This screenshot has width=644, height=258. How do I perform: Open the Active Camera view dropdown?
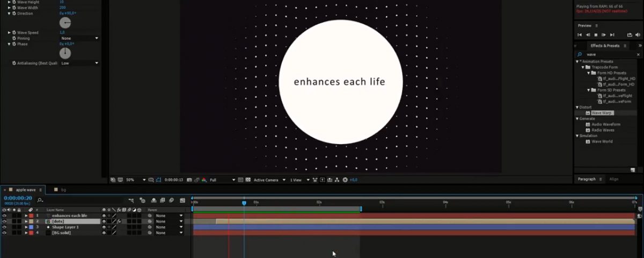point(268,180)
